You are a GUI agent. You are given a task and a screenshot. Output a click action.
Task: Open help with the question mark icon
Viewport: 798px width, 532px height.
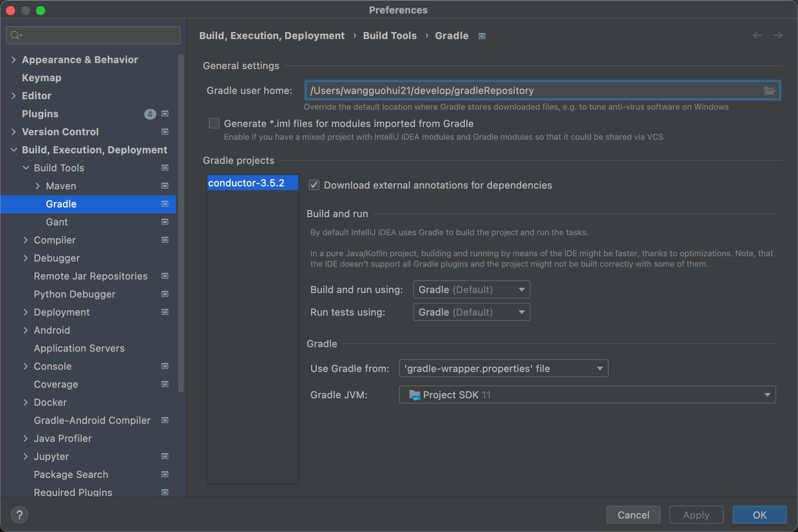(x=20, y=515)
